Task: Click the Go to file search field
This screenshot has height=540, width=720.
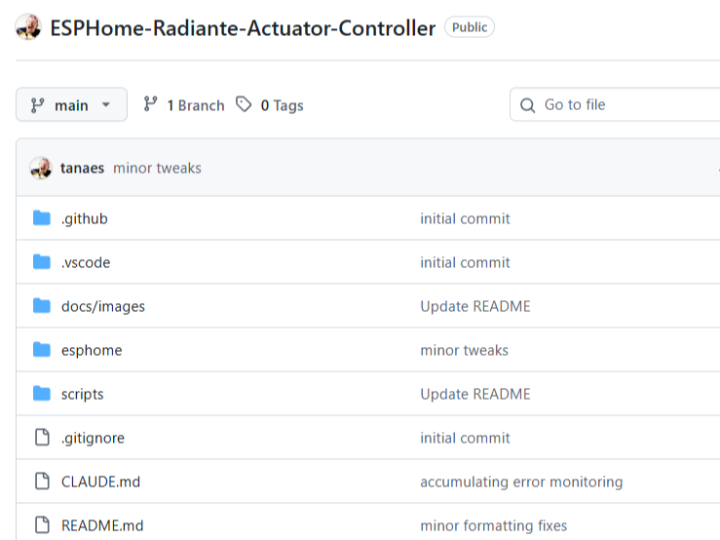Action: pos(620,105)
